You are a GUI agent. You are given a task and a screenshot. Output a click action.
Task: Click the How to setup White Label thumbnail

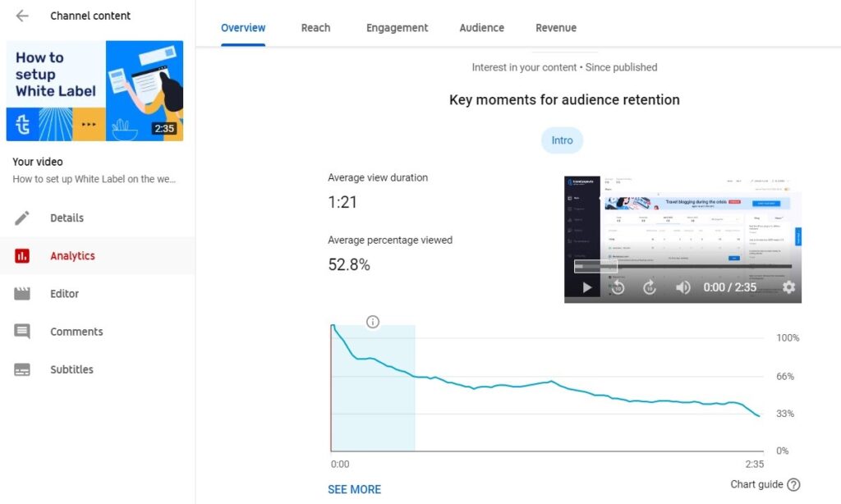pyautogui.click(x=94, y=91)
